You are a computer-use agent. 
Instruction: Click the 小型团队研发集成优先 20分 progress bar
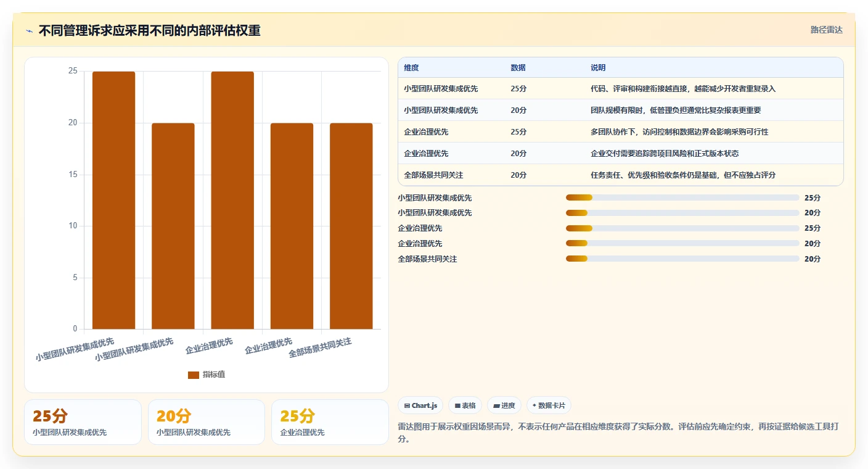pyautogui.click(x=682, y=213)
